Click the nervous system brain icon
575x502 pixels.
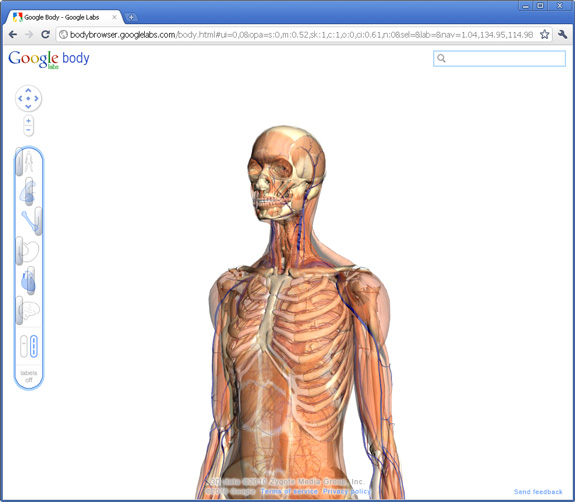tap(31, 310)
